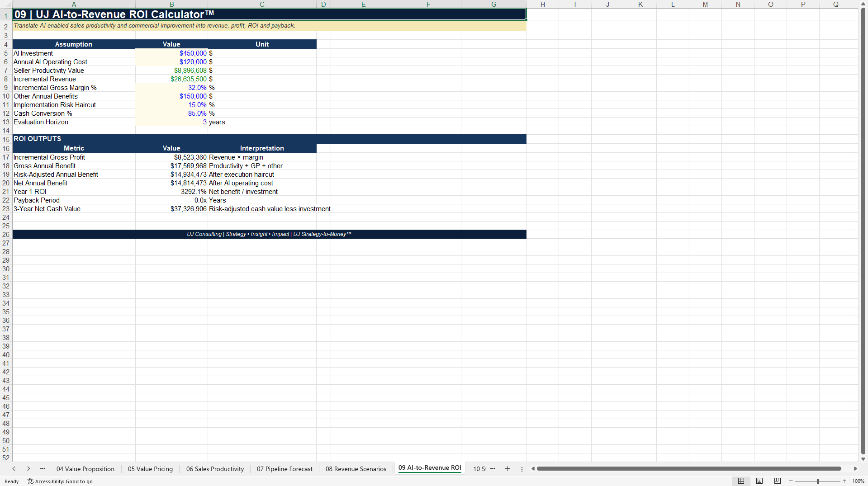868x486 pixels.
Task: Click the horizontal scrollbar thumb
Action: pos(688,469)
